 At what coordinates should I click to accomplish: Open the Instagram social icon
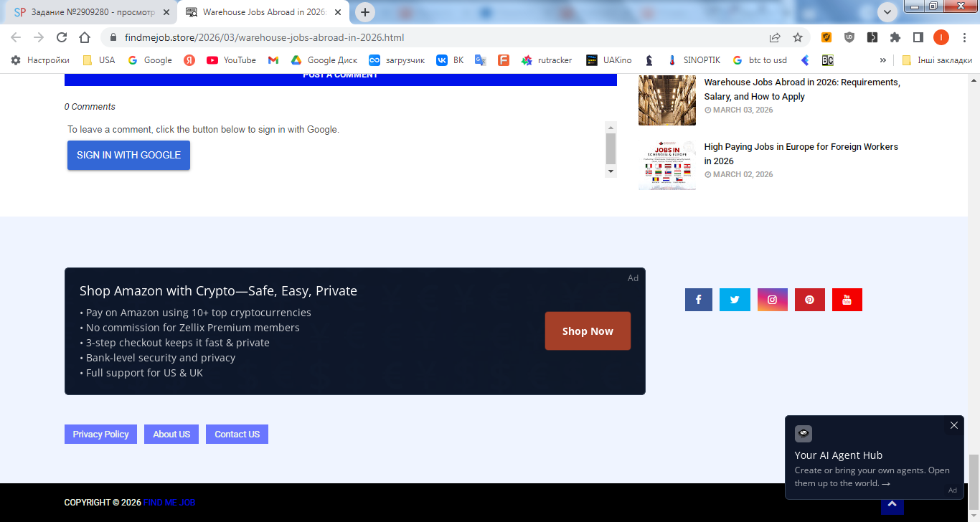tap(773, 300)
